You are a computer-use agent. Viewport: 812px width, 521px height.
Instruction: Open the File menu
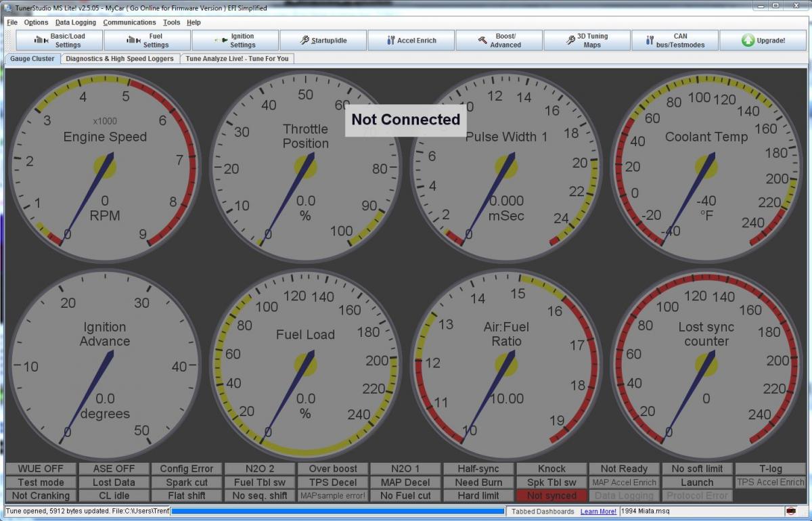pyautogui.click(x=12, y=22)
